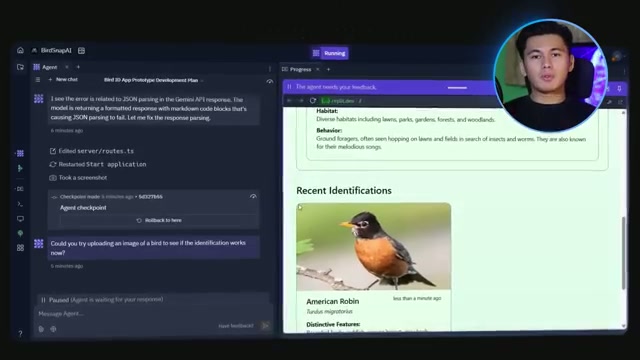Open the help question mark icon
The height and width of the screenshot is (360, 640).
[20, 333]
